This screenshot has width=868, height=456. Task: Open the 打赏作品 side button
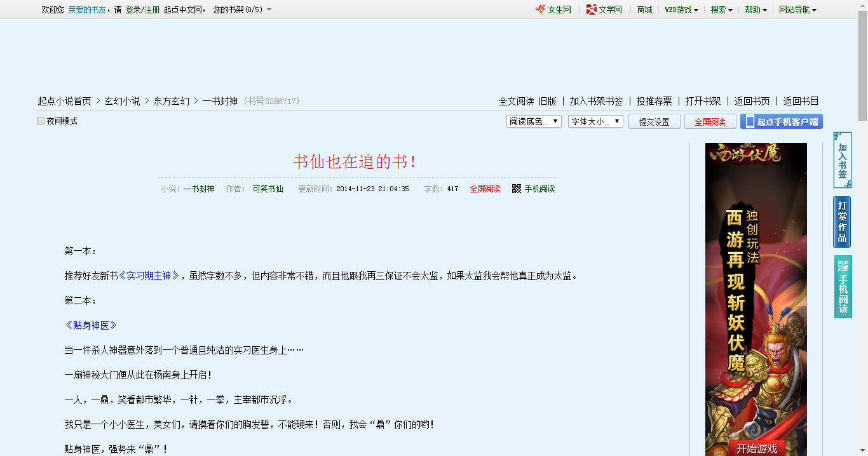point(842,222)
